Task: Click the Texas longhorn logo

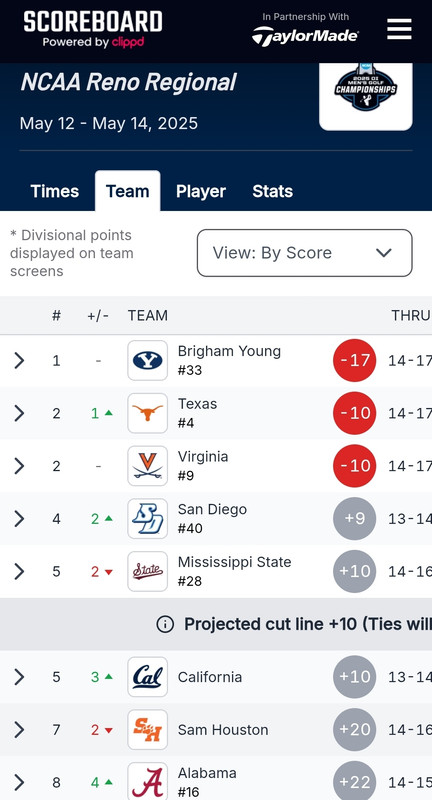Action: (147, 413)
